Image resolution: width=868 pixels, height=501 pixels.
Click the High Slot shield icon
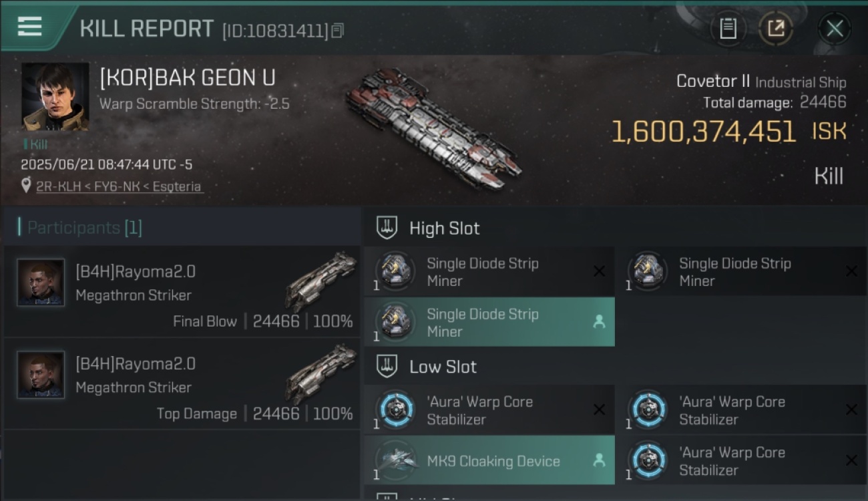coord(387,228)
